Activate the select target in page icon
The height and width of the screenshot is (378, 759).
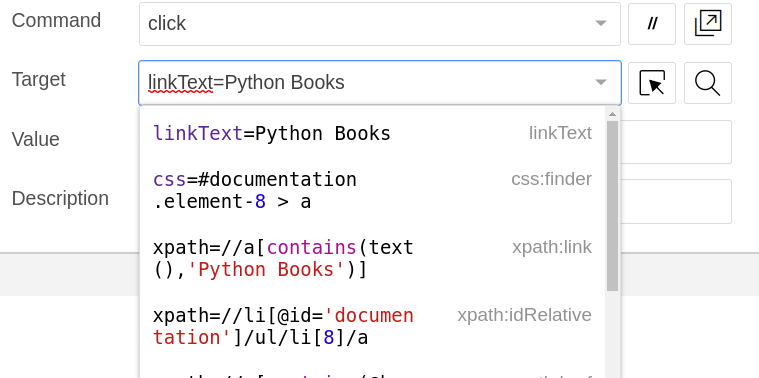click(652, 83)
